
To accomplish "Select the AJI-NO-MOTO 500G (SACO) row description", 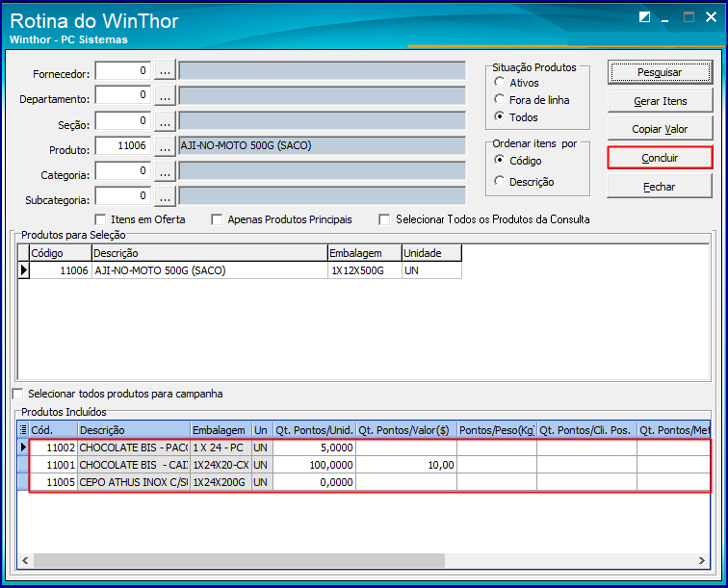I will pos(209,270).
